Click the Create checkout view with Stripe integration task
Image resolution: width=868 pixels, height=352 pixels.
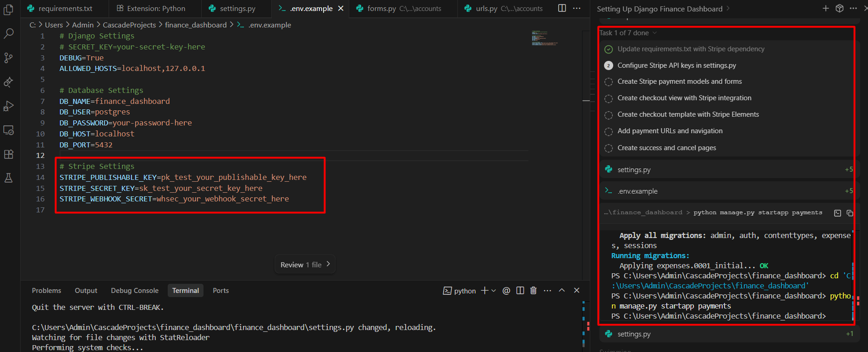point(684,98)
